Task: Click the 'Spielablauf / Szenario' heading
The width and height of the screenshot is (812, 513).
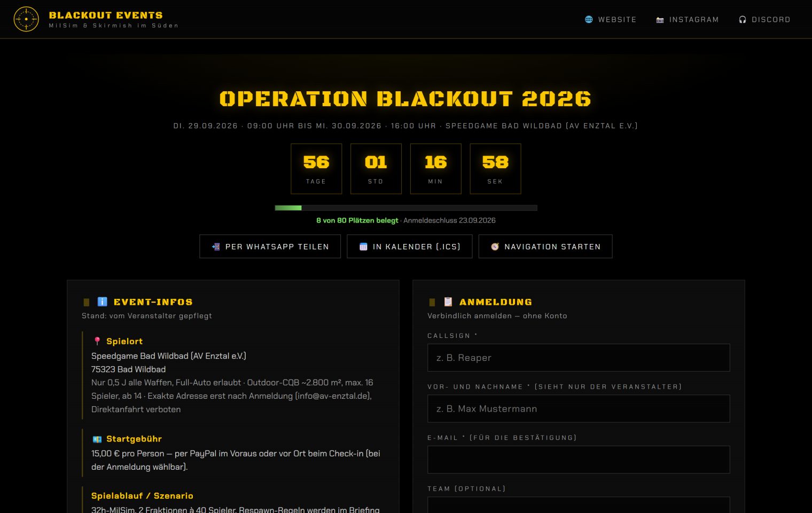Action: [142, 496]
